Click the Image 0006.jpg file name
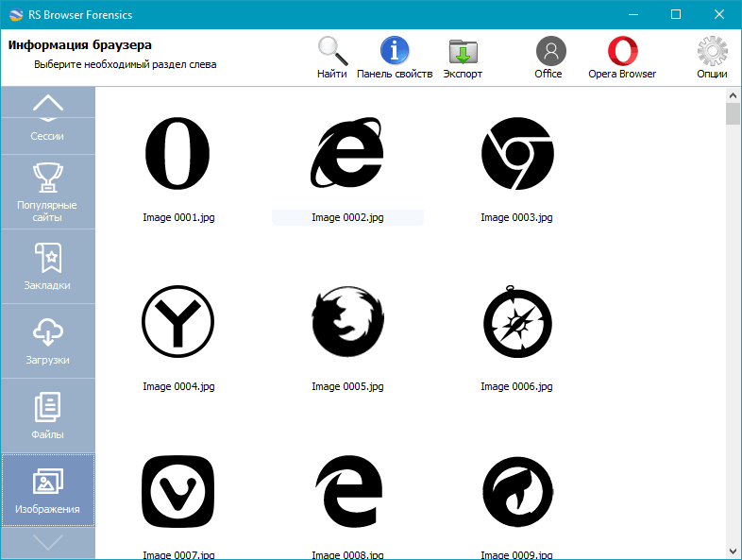742x560 pixels. (x=516, y=386)
